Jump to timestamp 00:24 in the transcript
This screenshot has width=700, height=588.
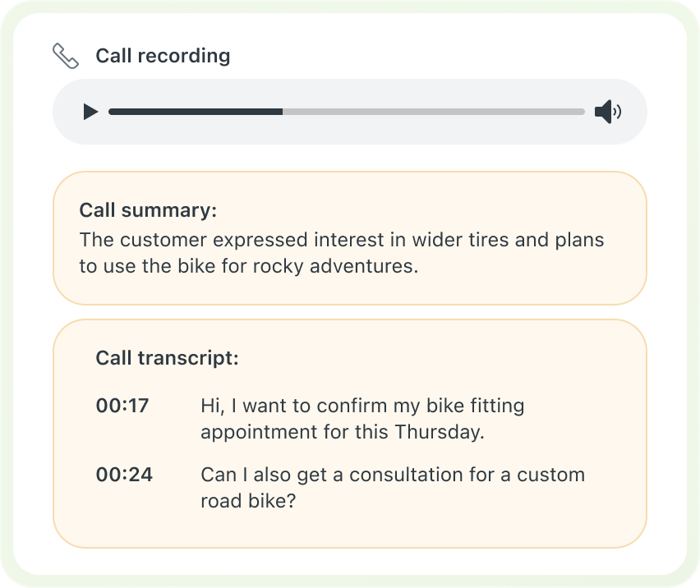[x=122, y=475]
